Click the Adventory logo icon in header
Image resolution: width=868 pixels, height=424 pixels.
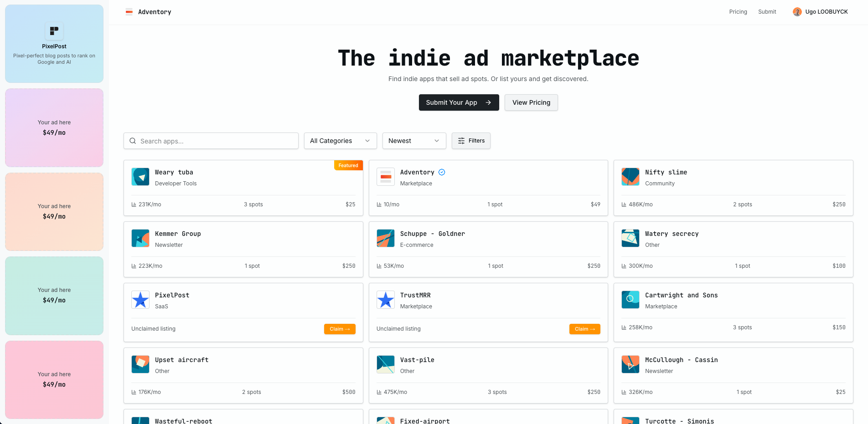click(x=129, y=12)
